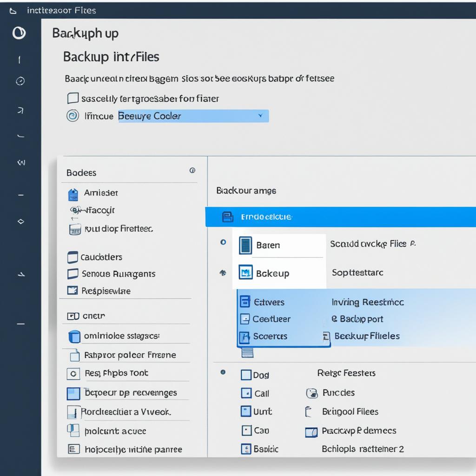Click the icon beside Bsidic
This screenshot has width=476, height=476.
click(246, 449)
